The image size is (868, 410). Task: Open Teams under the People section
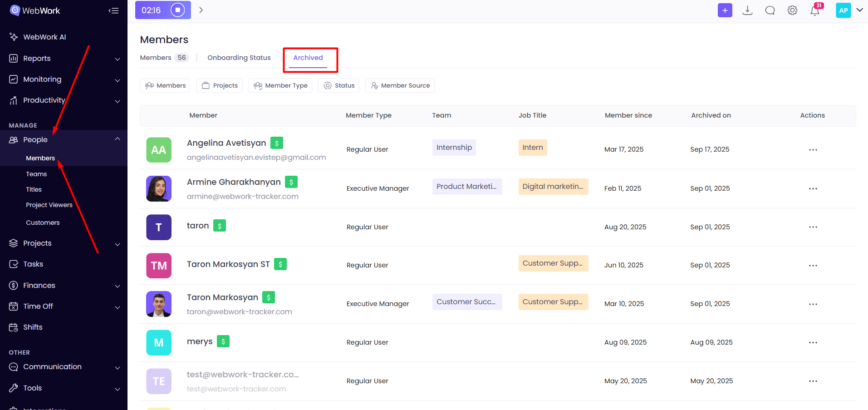coord(36,173)
